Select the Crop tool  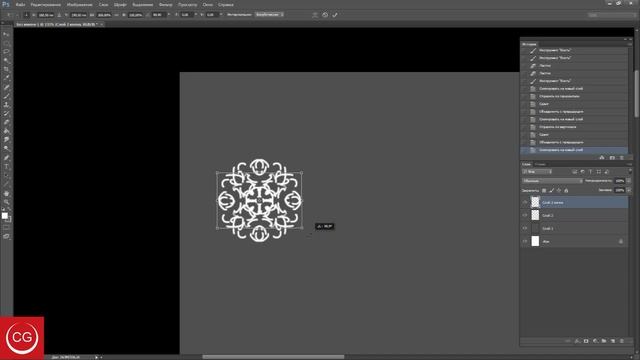coord(6,69)
